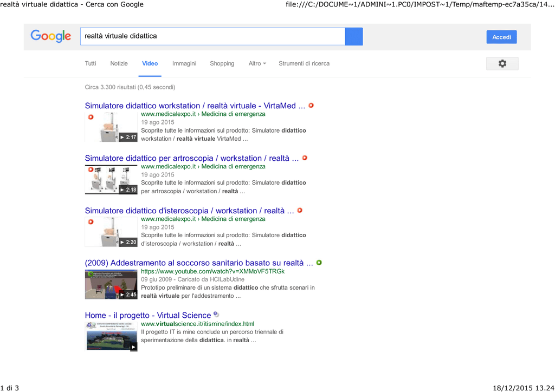
Task: Switch to the Notizie tab
Action: pyautogui.click(x=119, y=64)
